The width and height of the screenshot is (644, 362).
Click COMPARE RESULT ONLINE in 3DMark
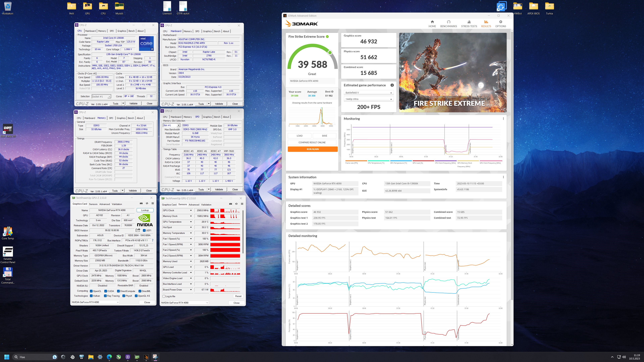pyautogui.click(x=312, y=142)
